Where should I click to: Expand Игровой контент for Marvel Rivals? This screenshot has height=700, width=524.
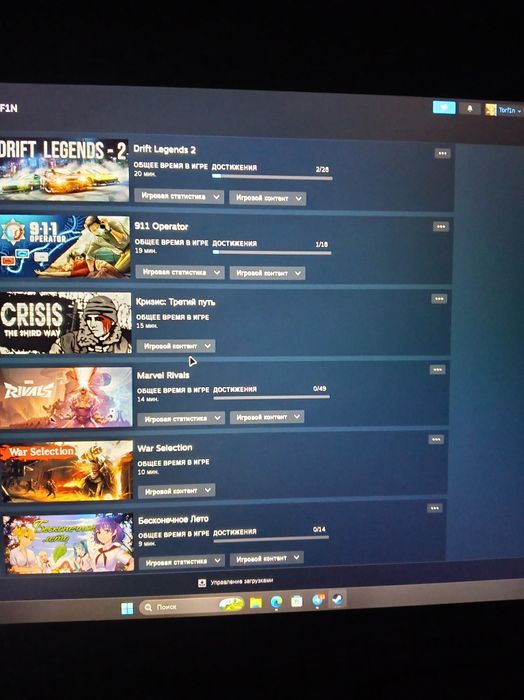(x=267, y=417)
